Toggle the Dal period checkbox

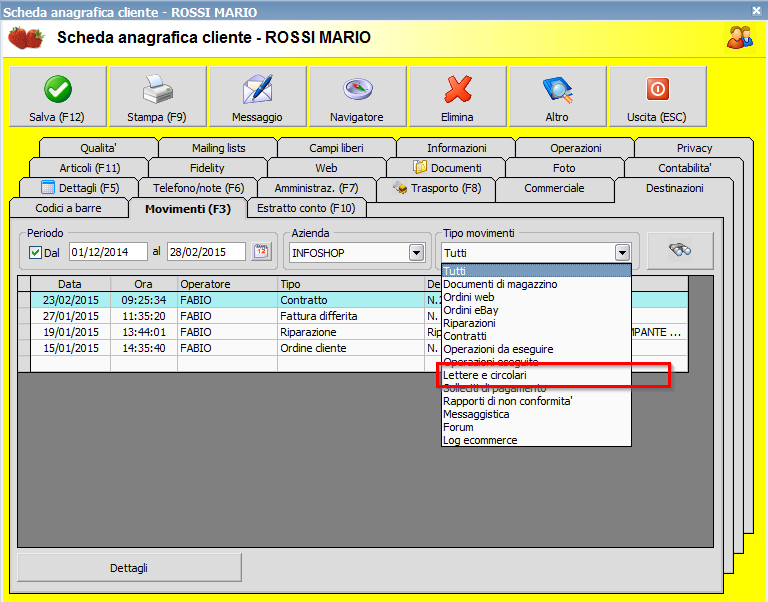(x=35, y=253)
